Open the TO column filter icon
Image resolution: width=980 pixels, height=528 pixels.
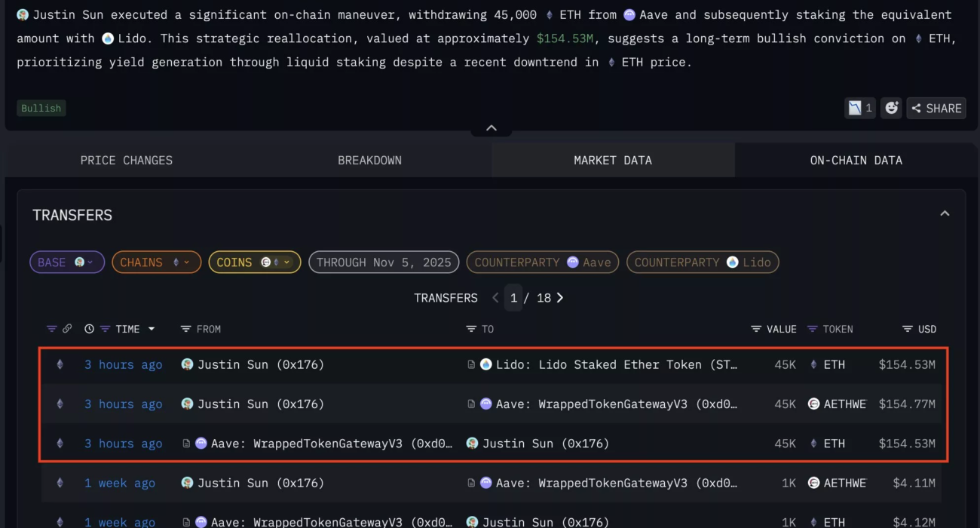coord(471,329)
